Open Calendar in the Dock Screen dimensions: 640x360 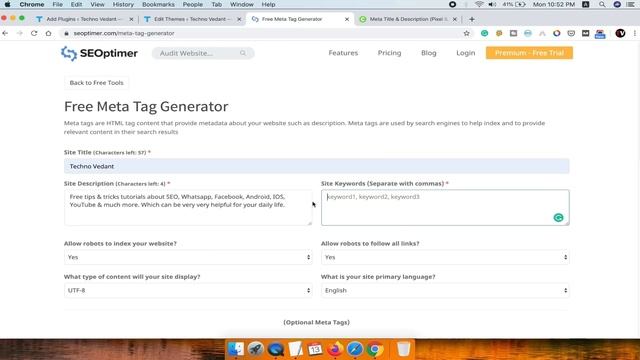click(x=315, y=349)
